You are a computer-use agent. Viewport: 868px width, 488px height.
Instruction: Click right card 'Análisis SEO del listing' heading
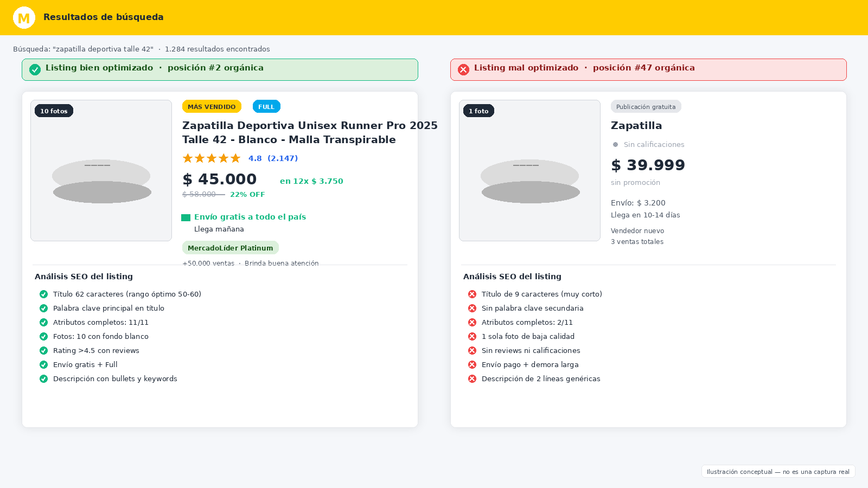tap(512, 276)
